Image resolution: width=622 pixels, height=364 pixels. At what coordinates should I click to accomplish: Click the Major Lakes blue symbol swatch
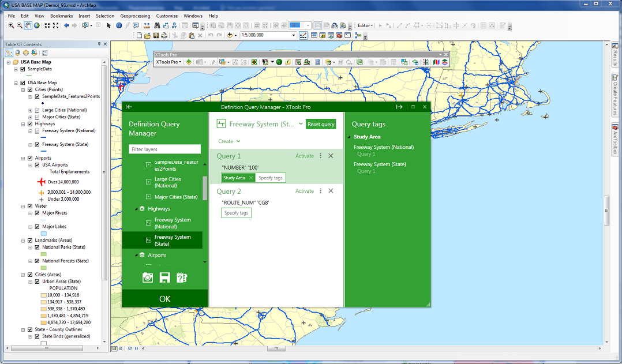[x=44, y=234]
